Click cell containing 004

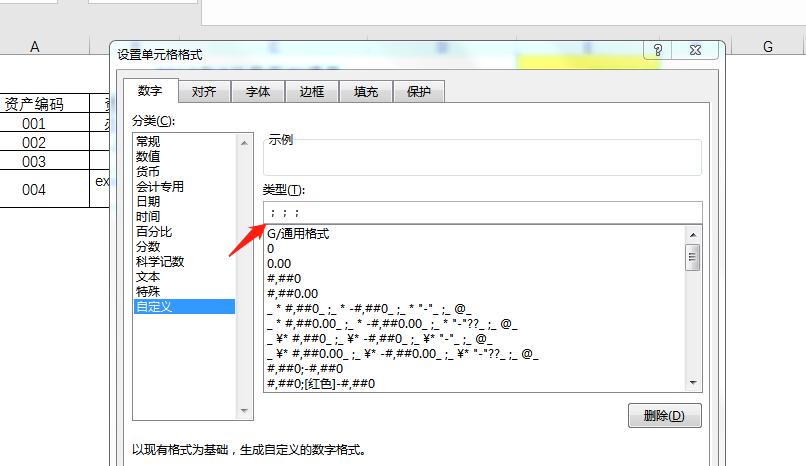(x=34, y=190)
